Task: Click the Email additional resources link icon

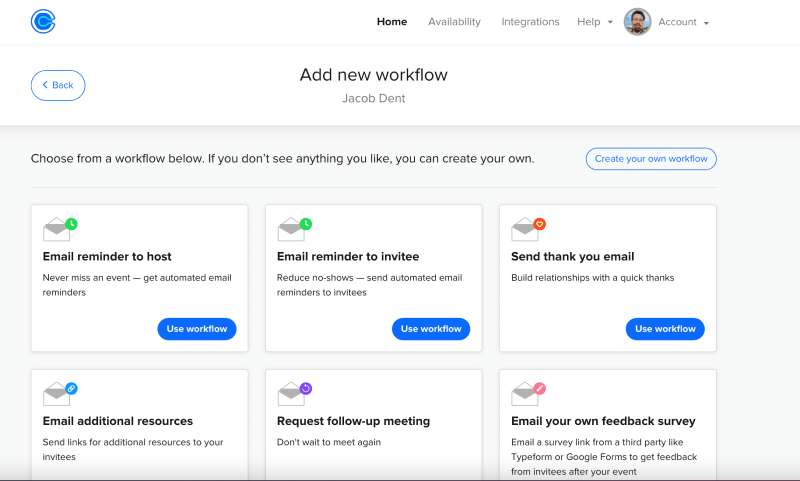Action: [71, 388]
